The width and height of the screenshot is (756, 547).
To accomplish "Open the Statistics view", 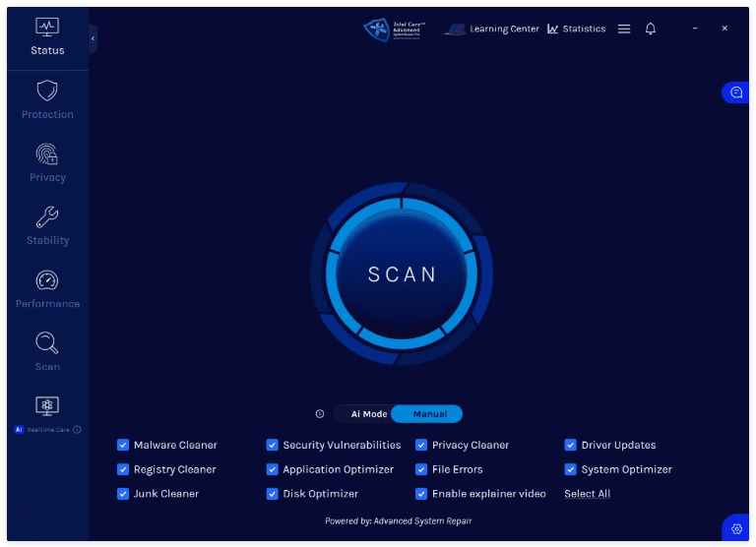I will (576, 29).
